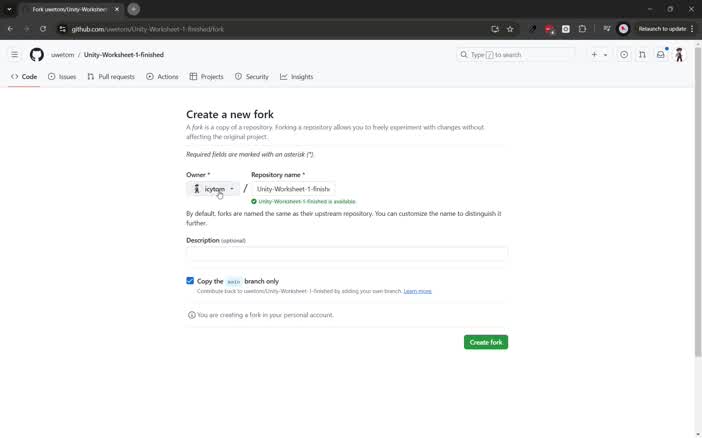The image size is (702, 438).
Task: Open the uwetom owner link
Action: [x=62, y=55]
